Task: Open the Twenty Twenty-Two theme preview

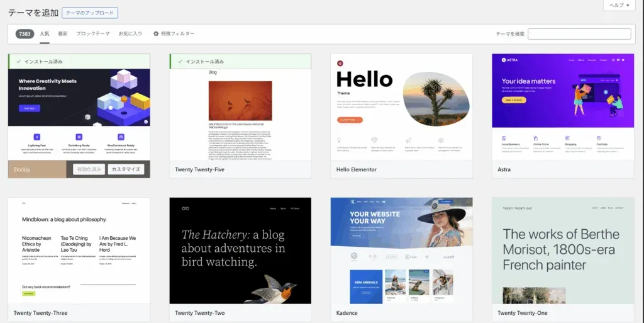Action: click(x=240, y=251)
